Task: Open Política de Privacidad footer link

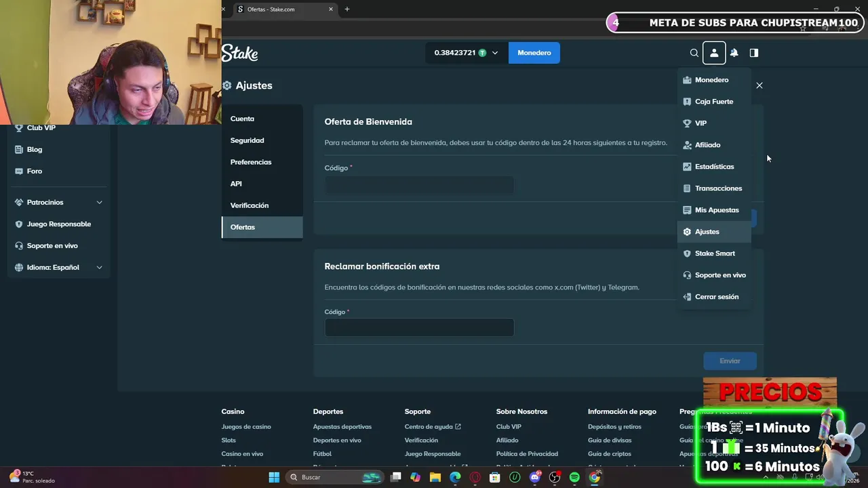Action: tap(527, 453)
